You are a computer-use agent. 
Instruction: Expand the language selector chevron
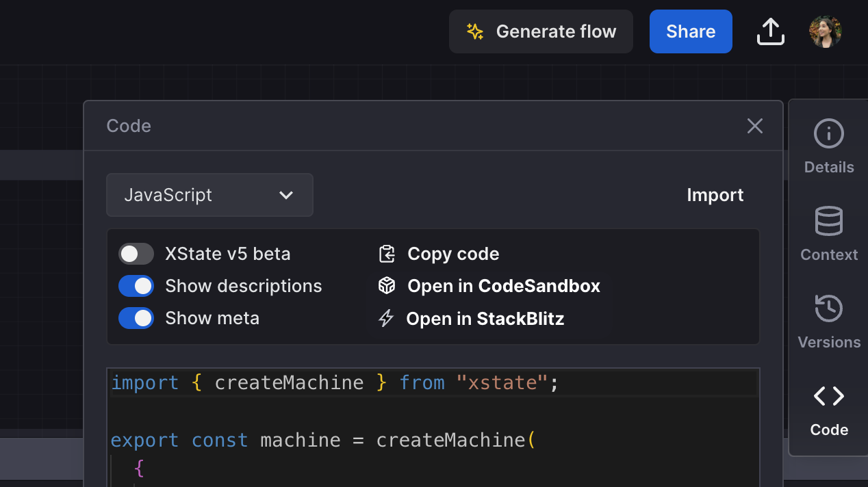[x=286, y=195]
